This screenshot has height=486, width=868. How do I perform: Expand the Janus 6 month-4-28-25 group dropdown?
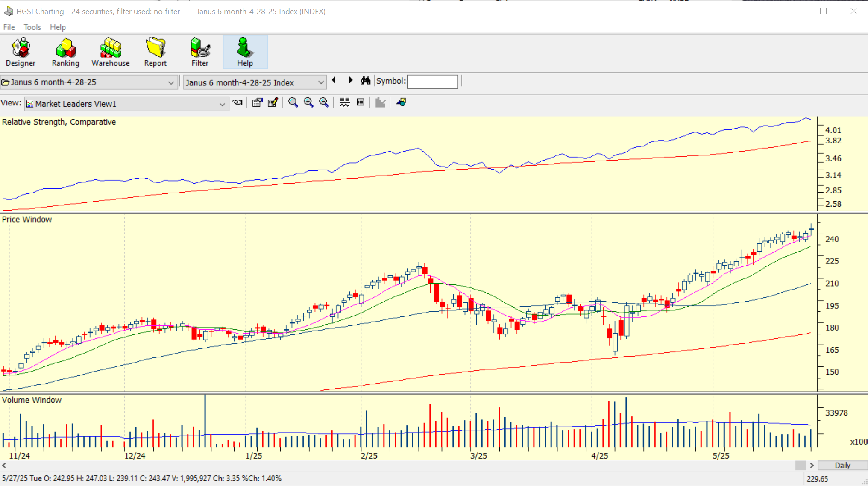coord(171,82)
